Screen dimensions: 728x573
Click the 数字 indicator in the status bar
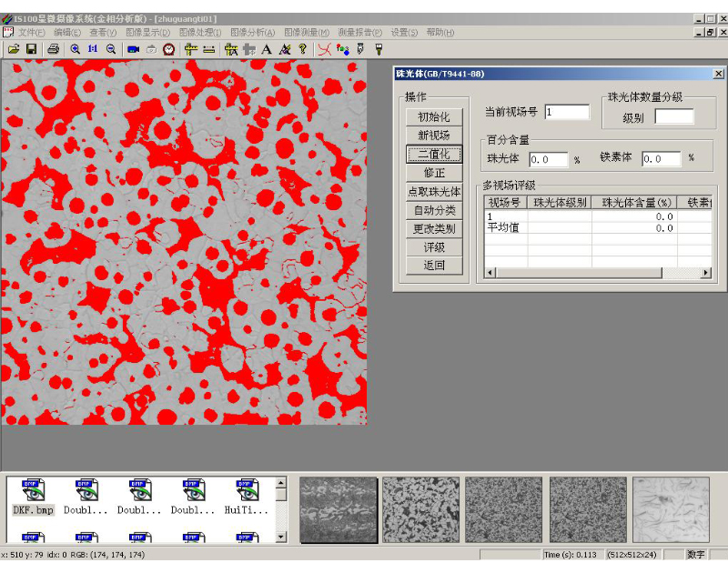pyautogui.click(x=695, y=555)
